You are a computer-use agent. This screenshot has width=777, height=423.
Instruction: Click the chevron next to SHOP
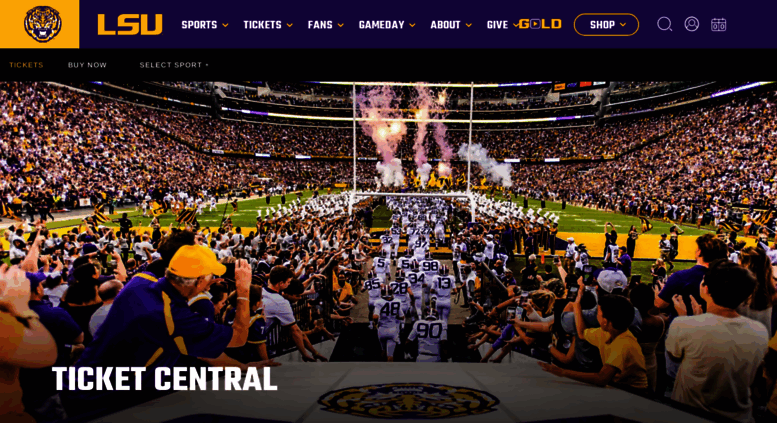coord(623,25)
